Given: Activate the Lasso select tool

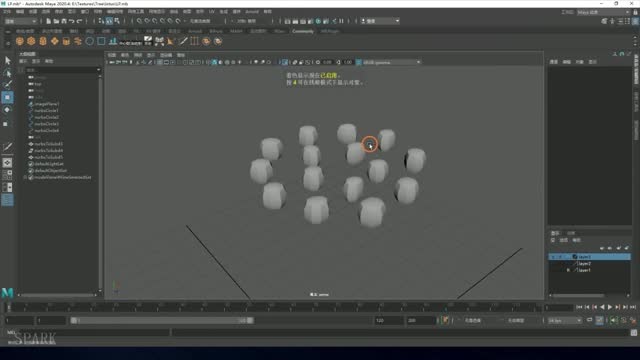Looking at the screenshot, I should coord(7,73).
